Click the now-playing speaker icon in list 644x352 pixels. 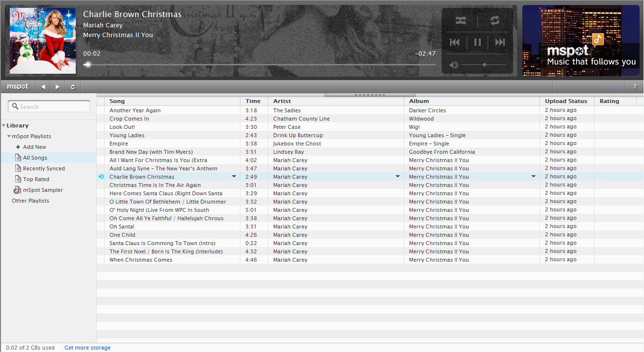[x=101, y=177]
